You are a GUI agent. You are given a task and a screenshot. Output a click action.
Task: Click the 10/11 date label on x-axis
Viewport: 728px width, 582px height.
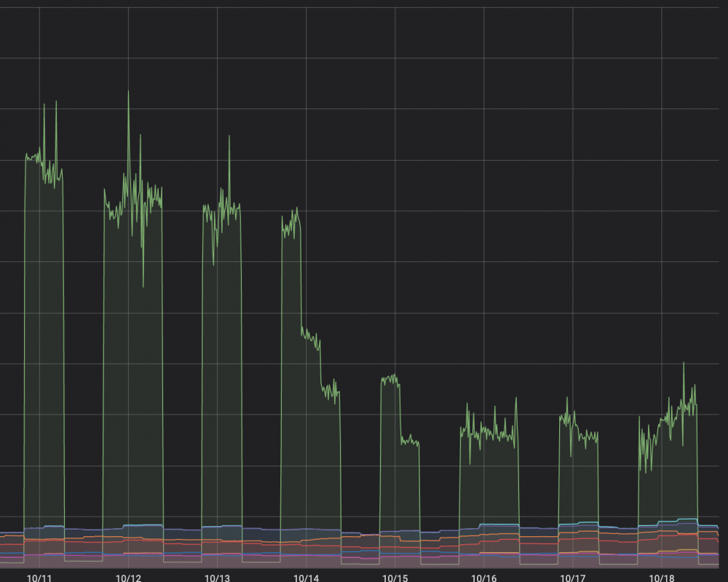tap(39, 578)
